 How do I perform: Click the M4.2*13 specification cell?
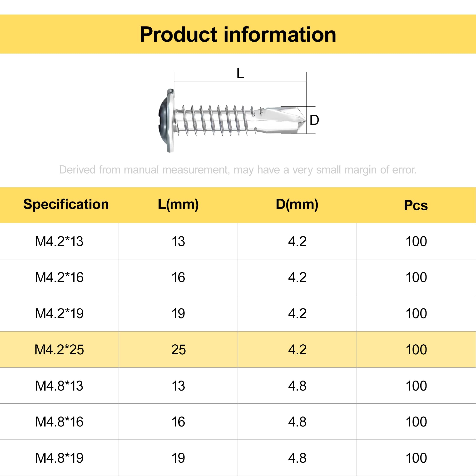pos(59,241)
